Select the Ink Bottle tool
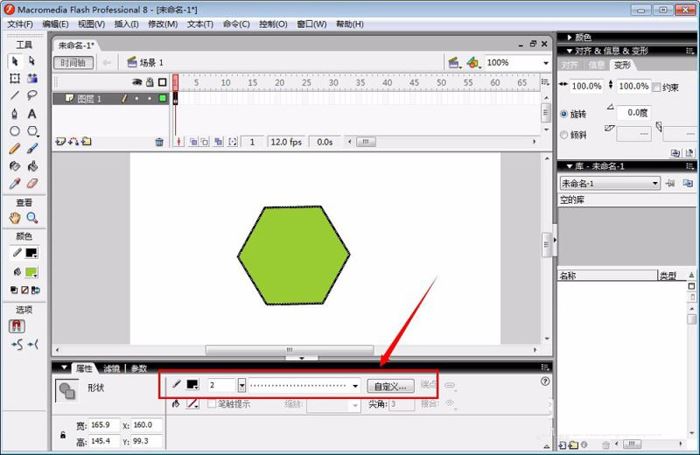 tap(15, 166)
